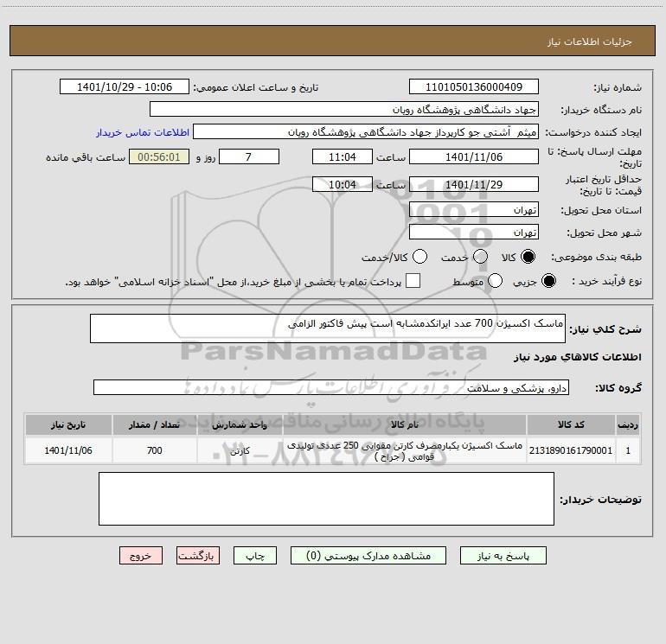Viewport: 666px width, 644px height.
Task: Select the جزیی purchase type radio
Action: click(548, 281)
